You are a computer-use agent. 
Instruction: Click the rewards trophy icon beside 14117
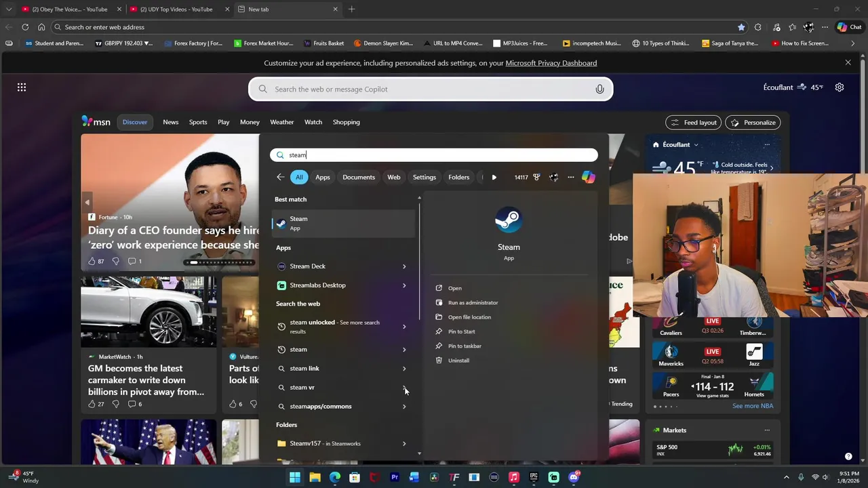pyautogui.click(x=536, y=177)
